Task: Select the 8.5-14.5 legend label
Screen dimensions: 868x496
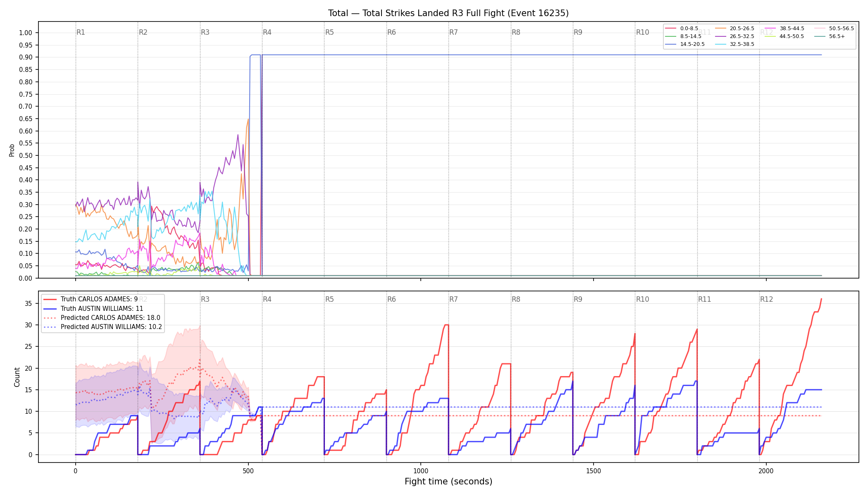Action: coord(691,36)
